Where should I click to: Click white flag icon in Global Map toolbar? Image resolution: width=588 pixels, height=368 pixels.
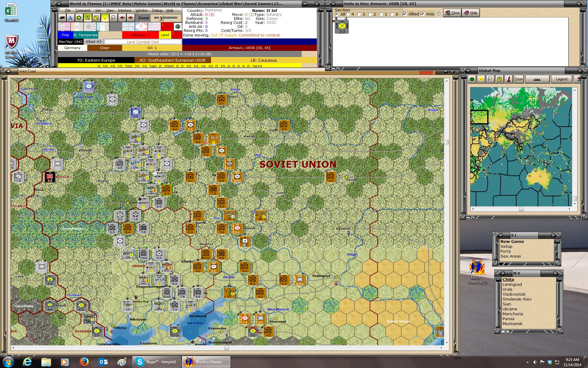[490, 79]
